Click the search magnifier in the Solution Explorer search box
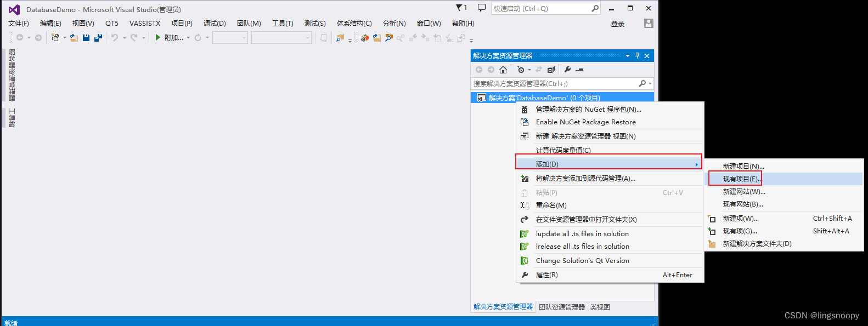This screenshot has height=326, width=868. pyautogui.click(x=642, y=83)
